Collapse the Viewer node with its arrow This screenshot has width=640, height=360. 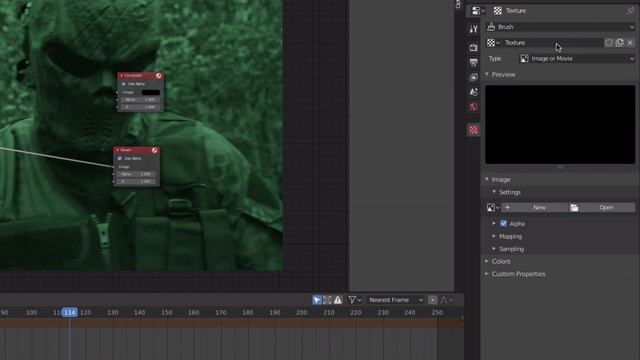click(118, 150)
